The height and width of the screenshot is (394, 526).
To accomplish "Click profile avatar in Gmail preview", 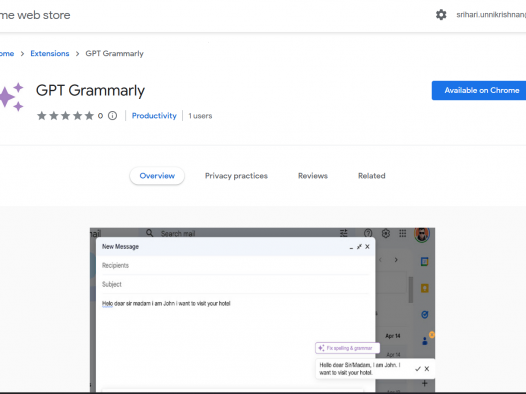I will [422, 234].
